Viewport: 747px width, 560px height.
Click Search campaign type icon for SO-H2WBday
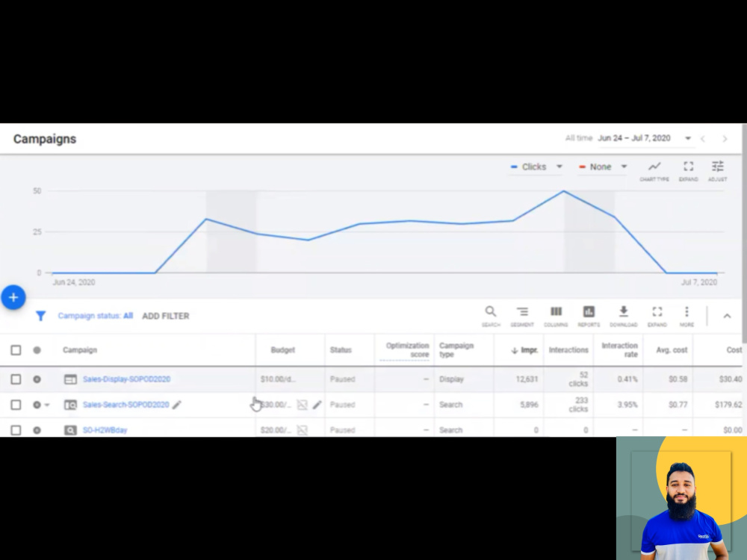pyautogui.click(x=70, y=430)
